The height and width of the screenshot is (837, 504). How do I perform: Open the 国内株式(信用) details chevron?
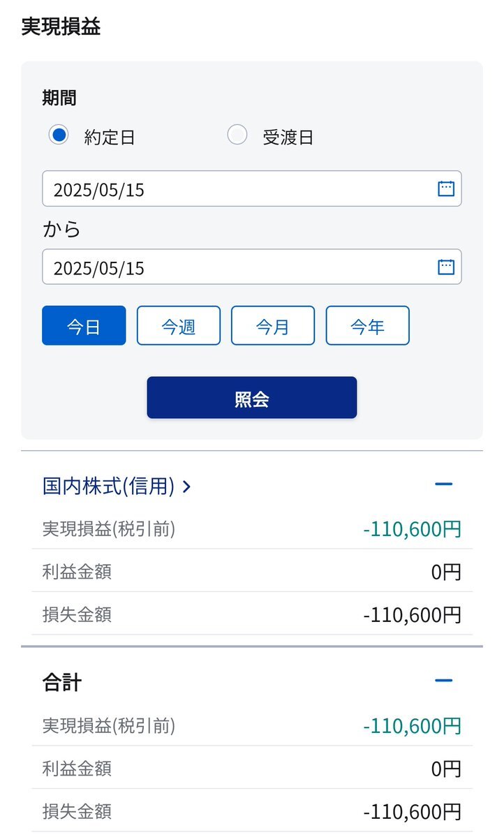pyautogui.click(x=186, y=487)
